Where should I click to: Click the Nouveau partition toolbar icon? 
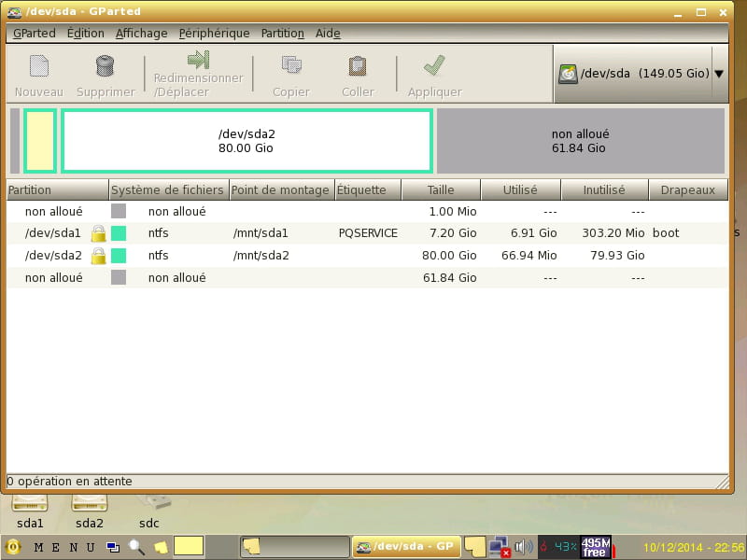tap(39, 66)
